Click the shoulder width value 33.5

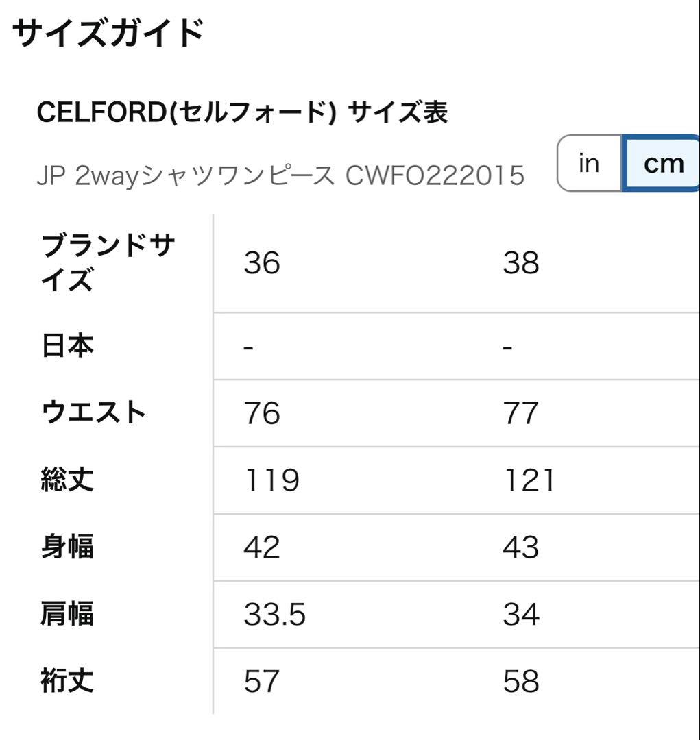point(272,613)
